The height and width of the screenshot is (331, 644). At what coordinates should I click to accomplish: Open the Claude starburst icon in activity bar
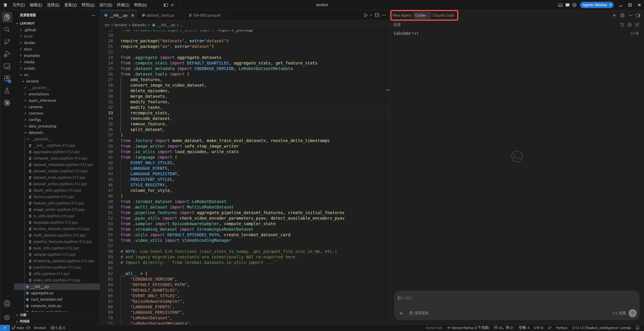[x=7, y=103]
